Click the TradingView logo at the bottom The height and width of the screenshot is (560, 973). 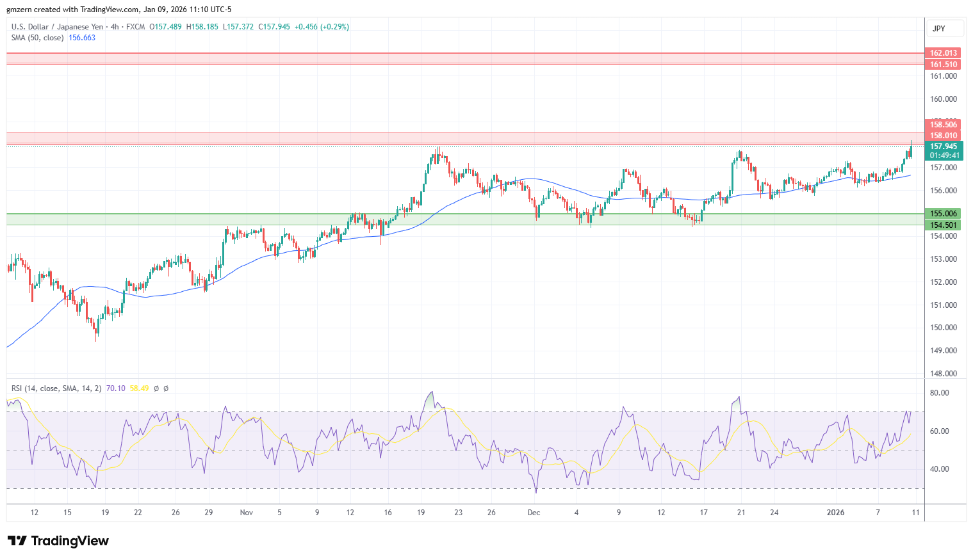click(58, 541)
